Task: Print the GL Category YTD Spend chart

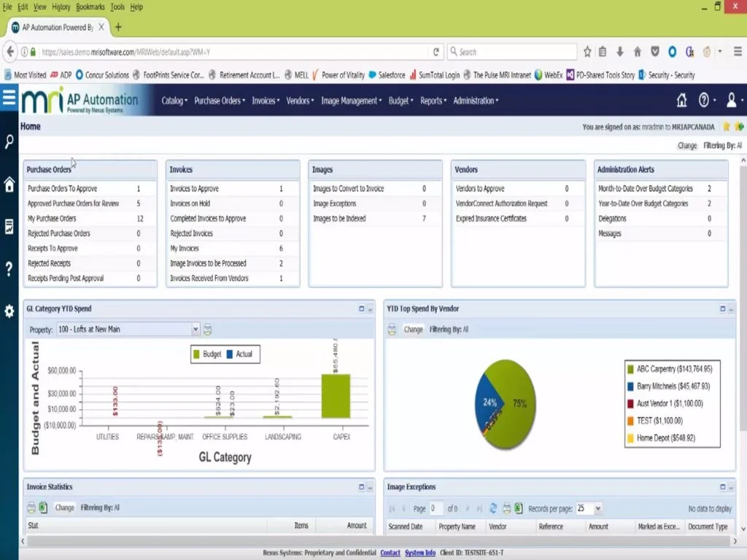Action: [208, 329]
